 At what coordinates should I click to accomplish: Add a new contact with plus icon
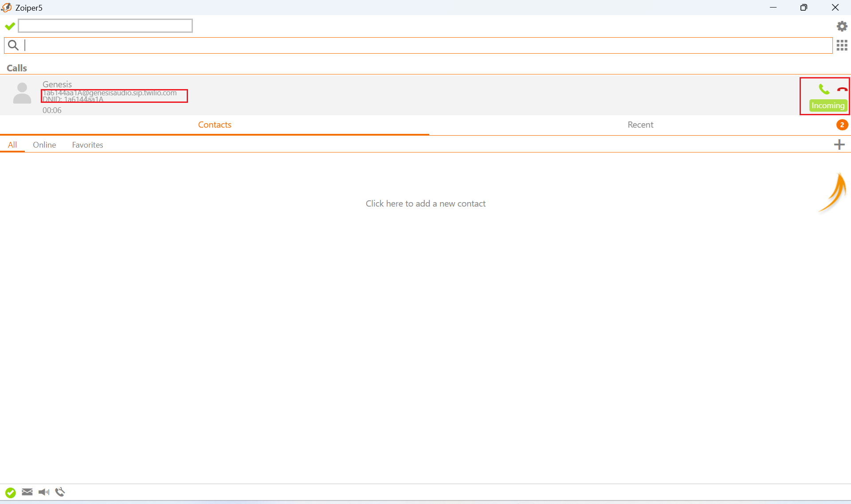(839, 145)
